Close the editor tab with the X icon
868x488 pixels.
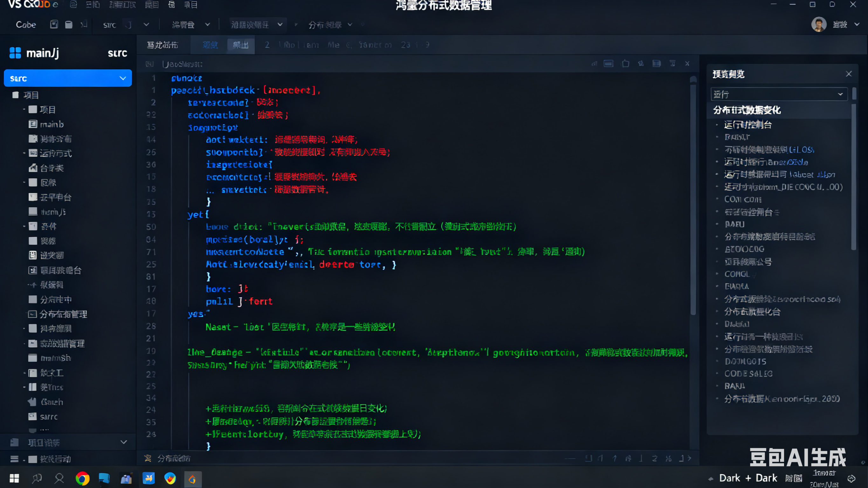(687, 64)
